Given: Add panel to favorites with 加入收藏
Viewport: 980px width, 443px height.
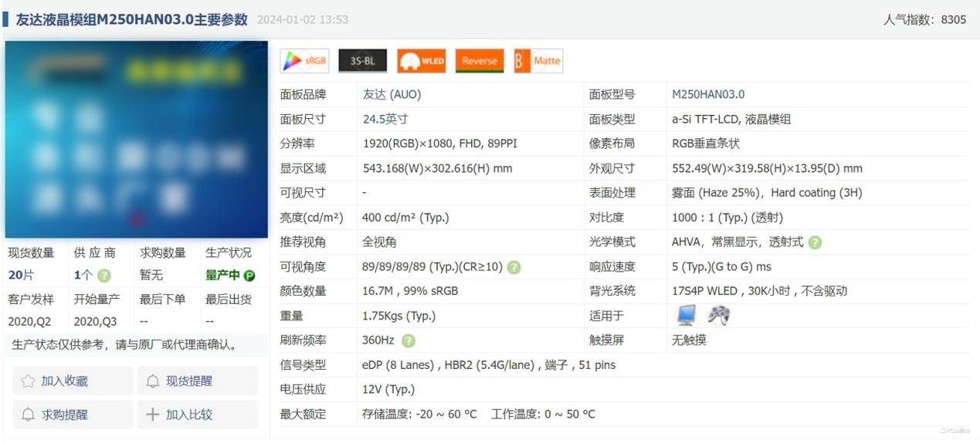Looking at the screenshot, I should [73, 380].
